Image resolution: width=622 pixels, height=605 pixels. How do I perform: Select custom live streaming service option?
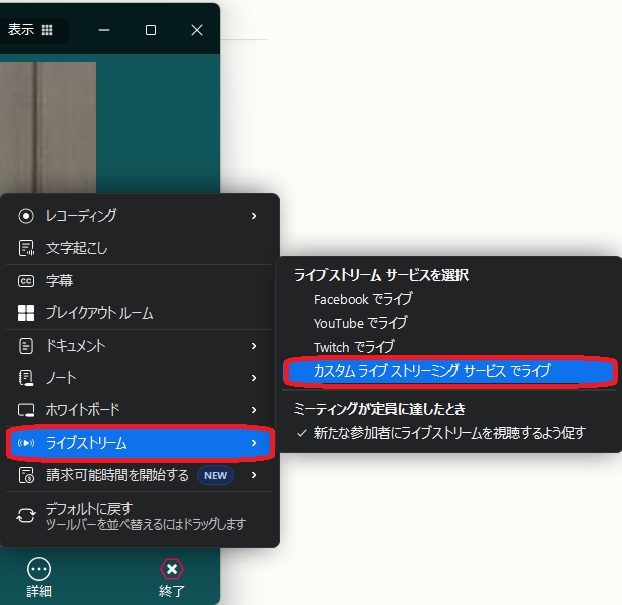(x=432, y=371)
